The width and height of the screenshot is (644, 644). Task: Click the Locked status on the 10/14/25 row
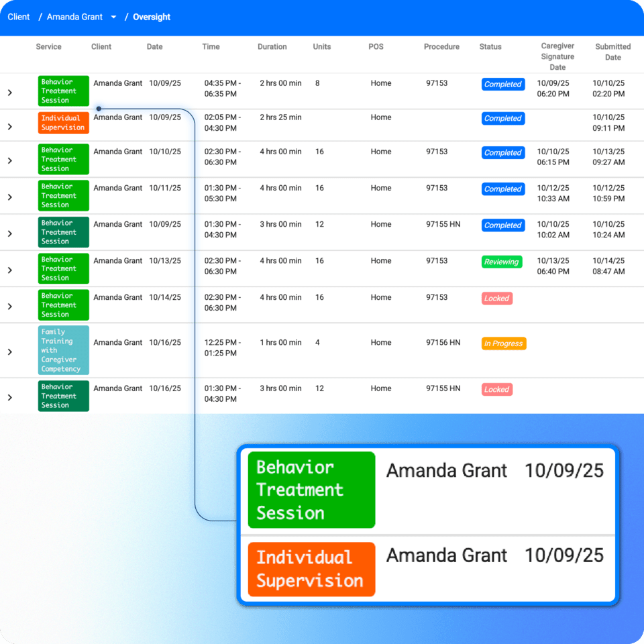click(496, 298)
